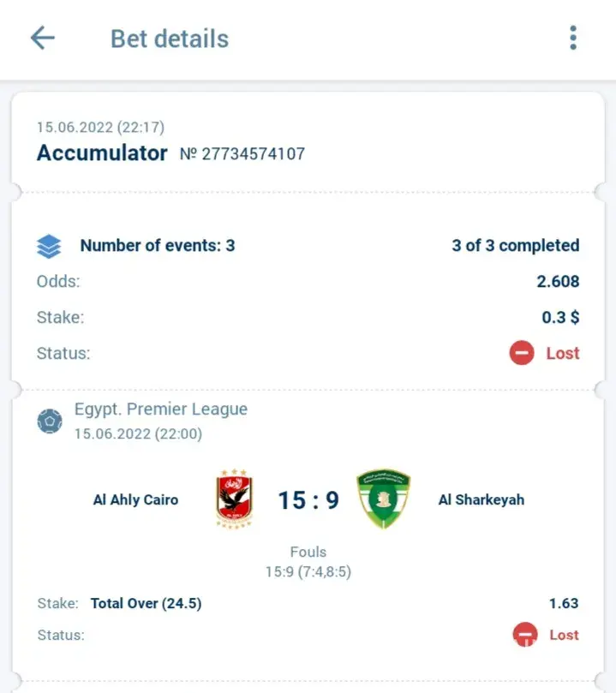The width and height of the screenshot is (616, 693).
Task: Tap the Accumulator bet heading
Action: click(102, 153)
